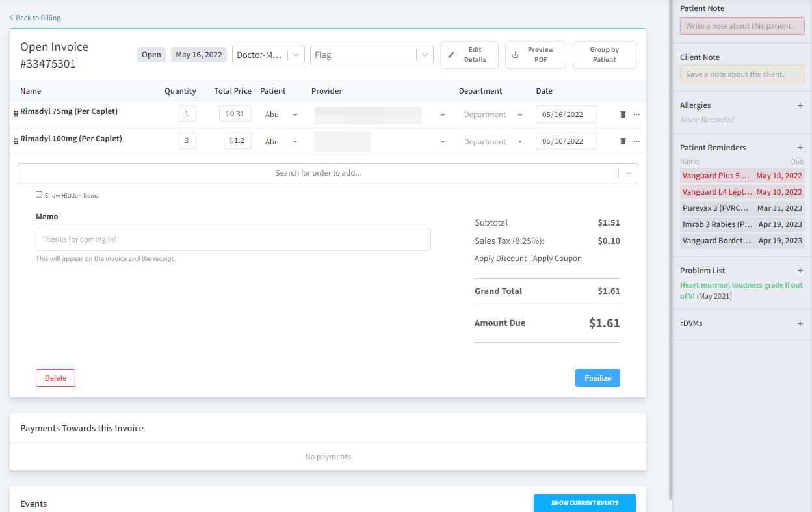Toggle the Show Hidden Items checkbox
This screenshot has height=512, width=812.
[x=39, y=195]
